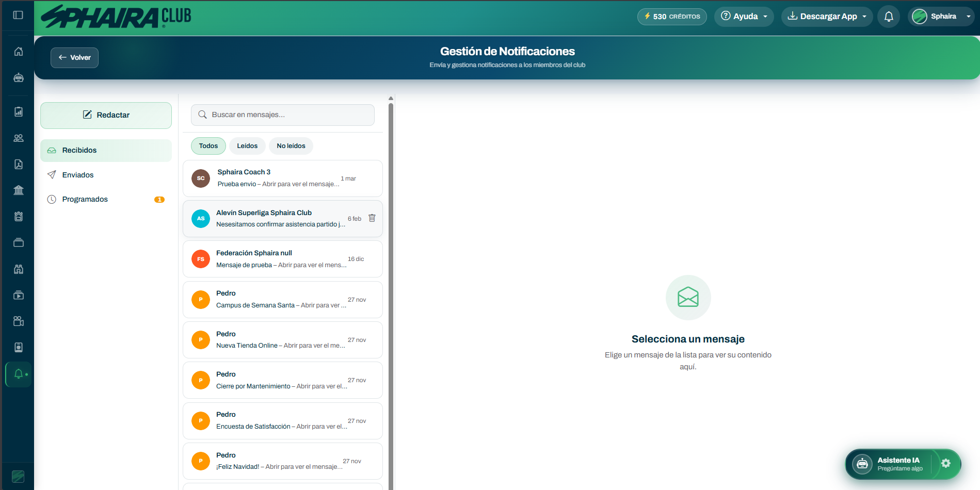Expand the Sphaira profile menu
Viewport: 980px width, 490px height.
941,17
